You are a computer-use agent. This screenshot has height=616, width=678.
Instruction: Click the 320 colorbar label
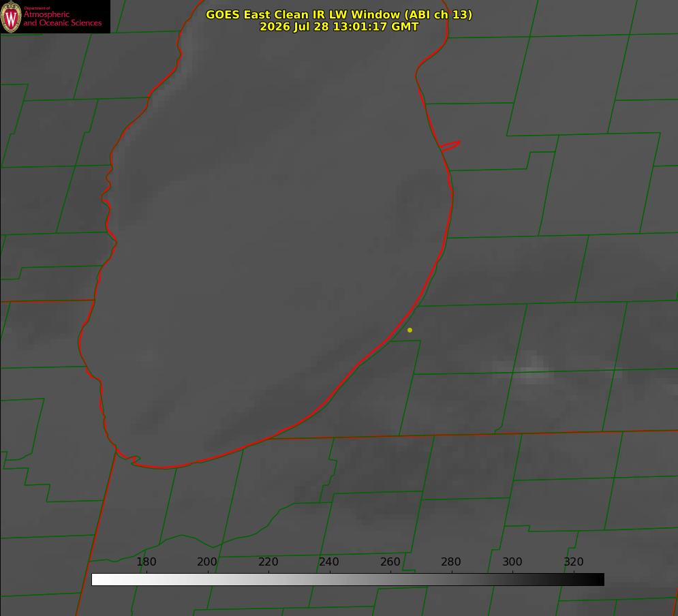(574, 561)
